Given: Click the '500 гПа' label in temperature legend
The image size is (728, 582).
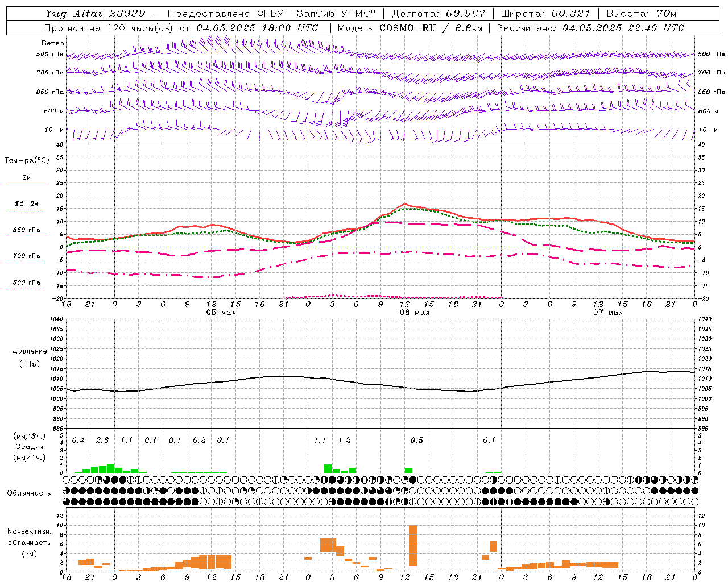Looking at the screenshot, I should click(27, 282).
